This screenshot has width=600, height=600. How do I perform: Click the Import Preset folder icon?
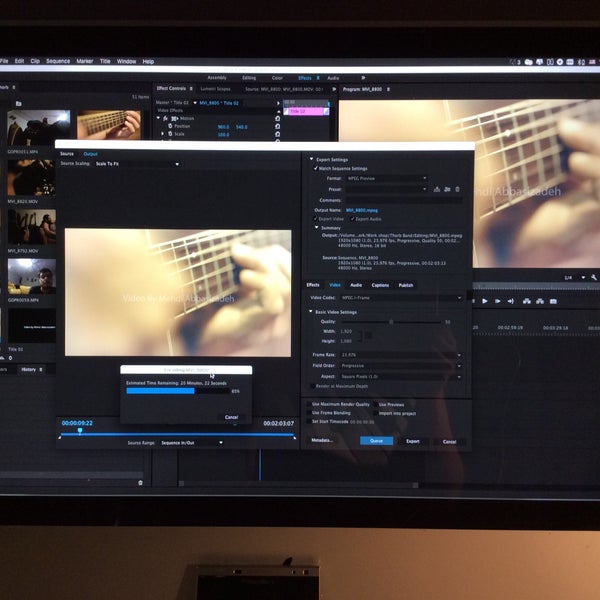tap(447, 189)
